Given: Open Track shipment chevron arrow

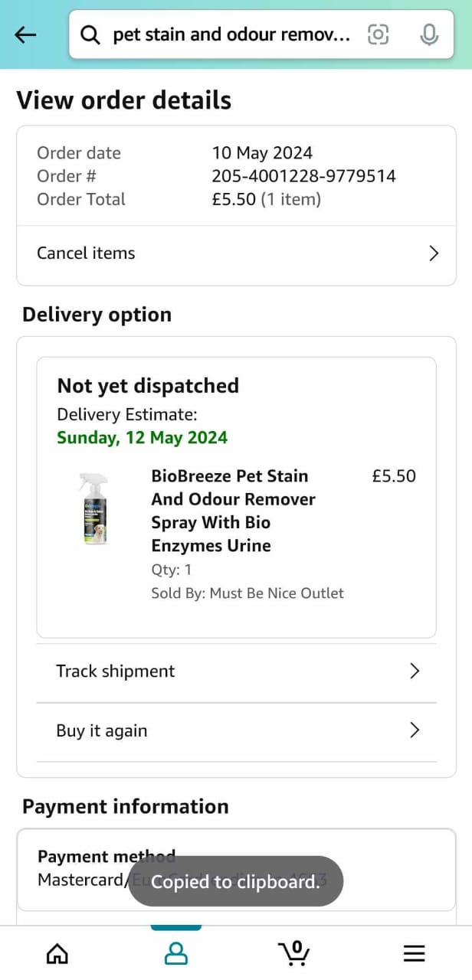Looking at the screenshot, I should click(x=415, y=671).
